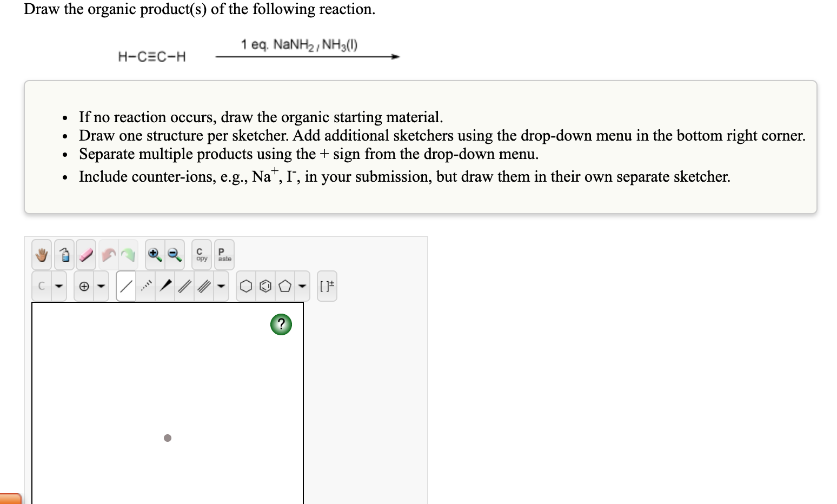The image size is (837, 504).
Task: Click the green question mark help button
Action: [281, 324]
